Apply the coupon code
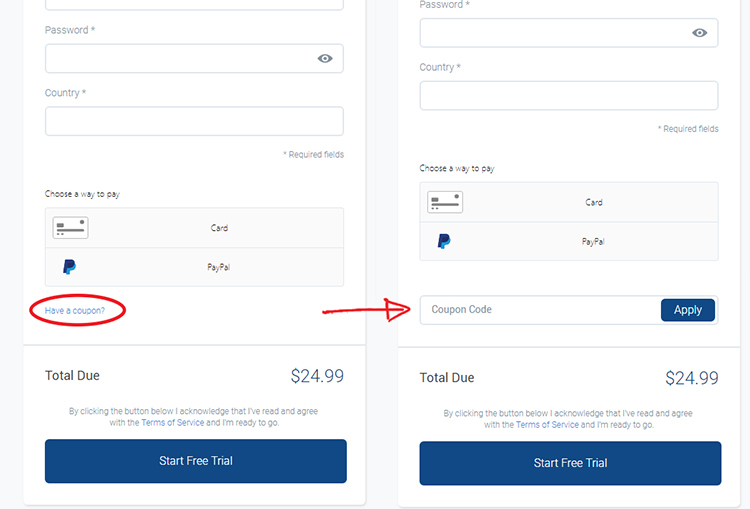 pyautogui.click(x=688, y=310)
